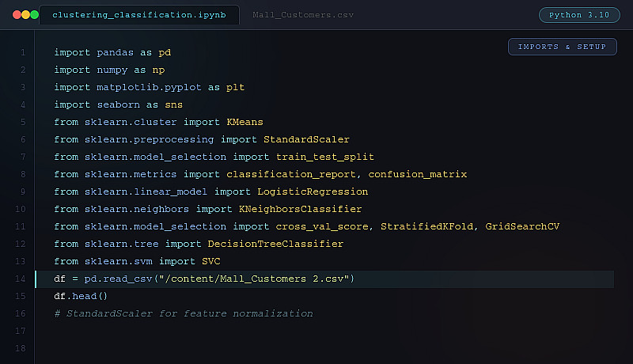Click the green maximize window dot
The height and width of the screenshot is (364, 633).
click(x=34, y=15)
